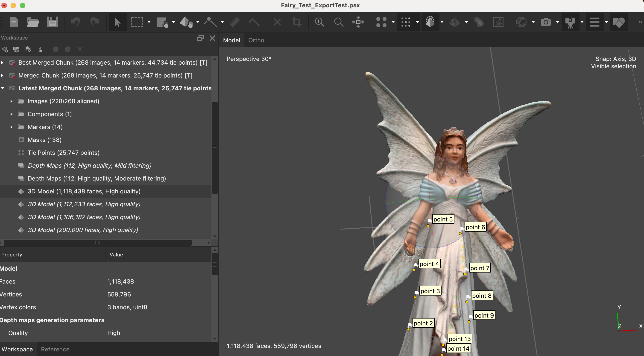
Task: Click the workspace horizontal scrollbar
Action: pyautogui.click(x=97, y=243)
